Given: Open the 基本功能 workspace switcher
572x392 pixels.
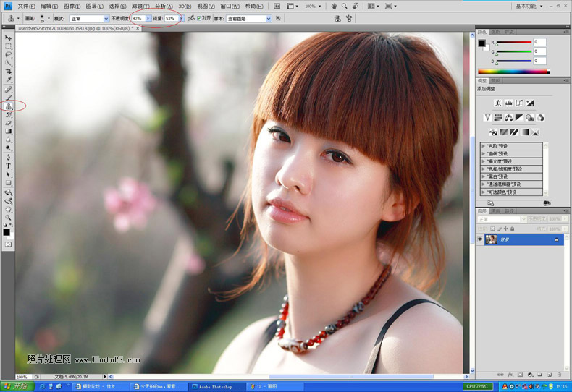Looking at the screenshot, I should (529, 7).
